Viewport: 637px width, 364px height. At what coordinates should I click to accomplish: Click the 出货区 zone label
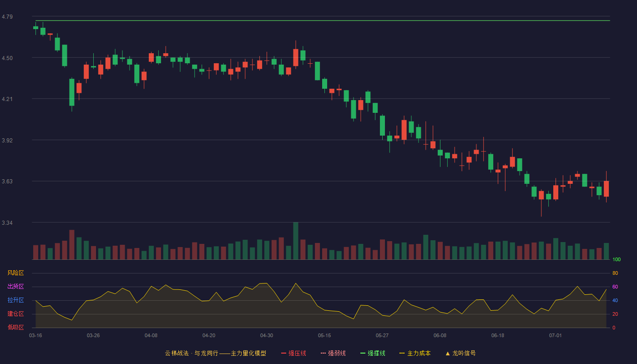(15, 287)
